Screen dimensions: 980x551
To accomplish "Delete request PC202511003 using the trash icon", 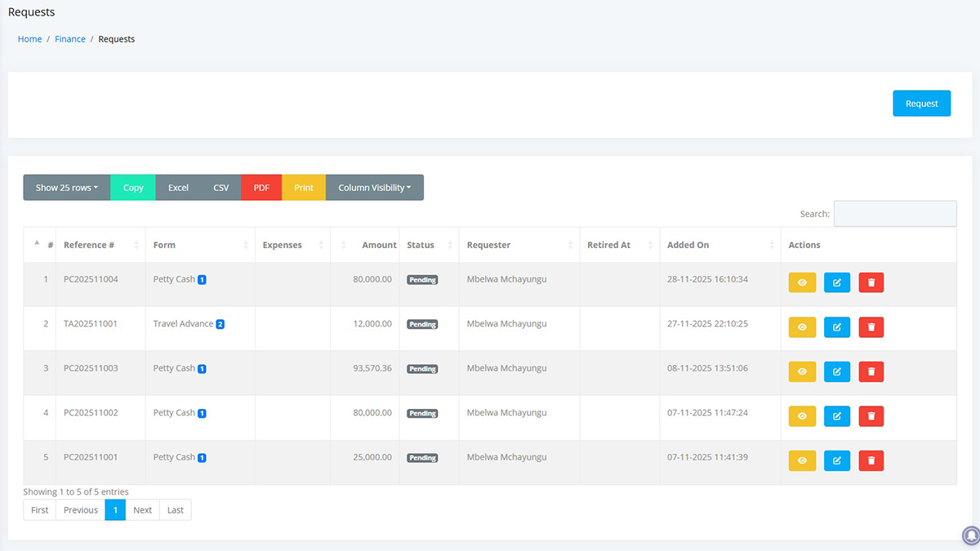I will point(871,371).
